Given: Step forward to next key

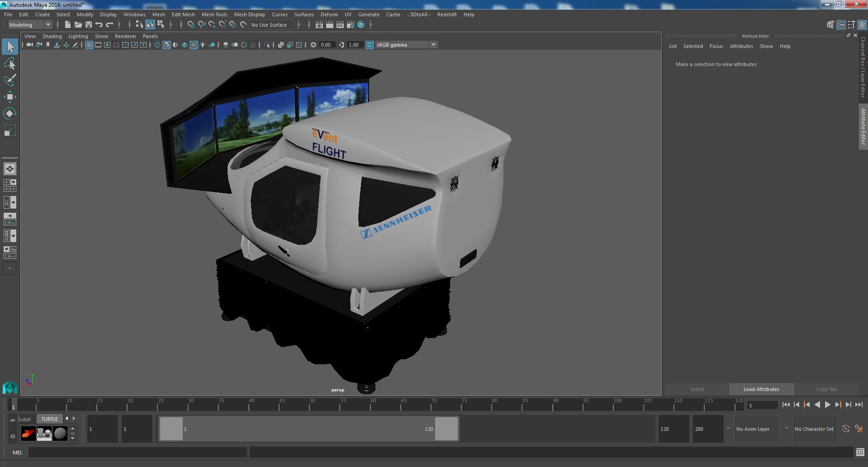Looking at the screenshot, I should [x=838, y=405].
